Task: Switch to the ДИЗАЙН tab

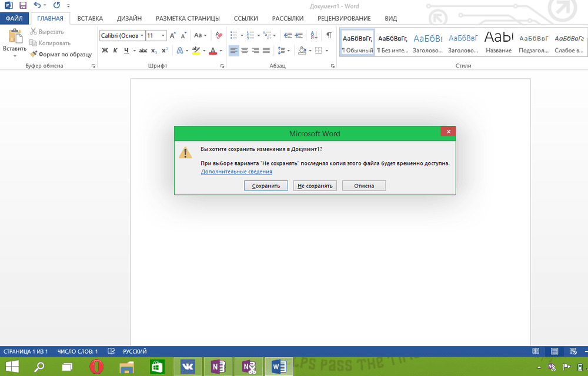Action: tap(129, 18)
